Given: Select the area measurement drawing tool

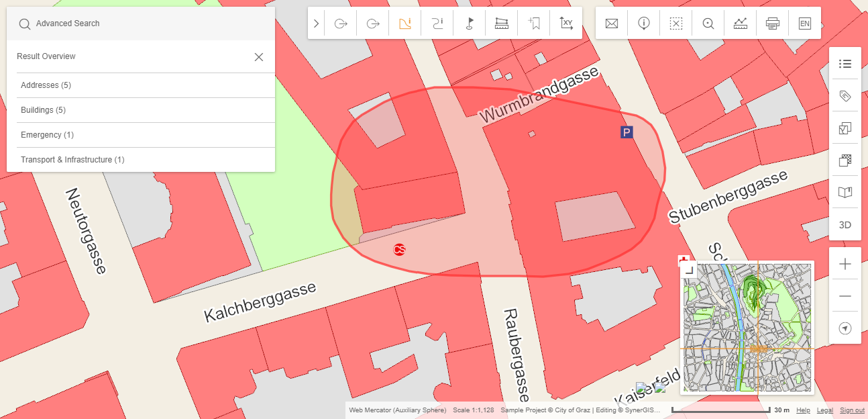Looking at the screenshot, I should [x=405, y=23].
